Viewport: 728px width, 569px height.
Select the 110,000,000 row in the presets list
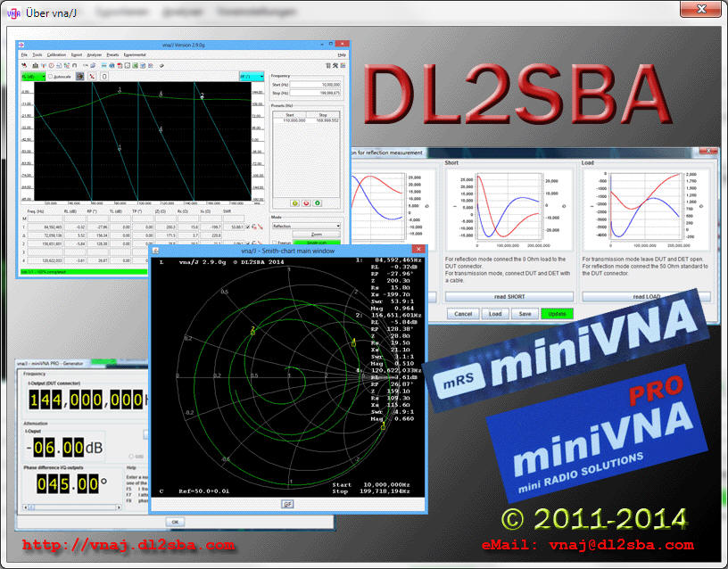tap(306, 120)
